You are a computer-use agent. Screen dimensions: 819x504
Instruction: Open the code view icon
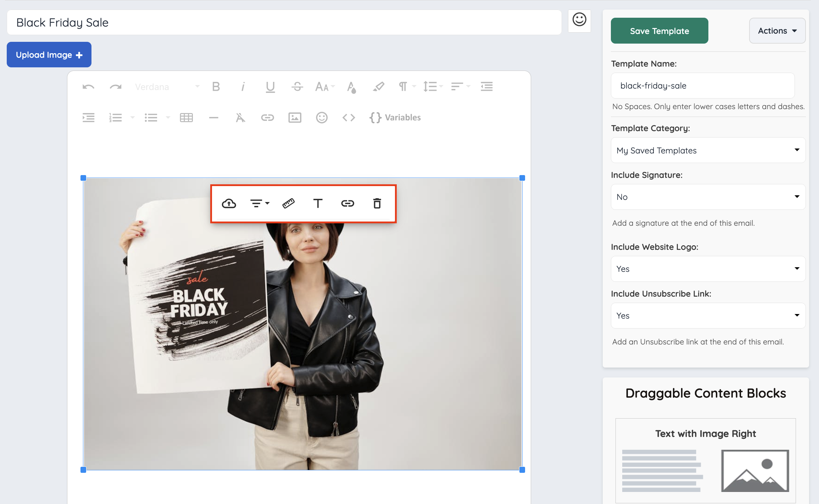[x=349, y=118]
